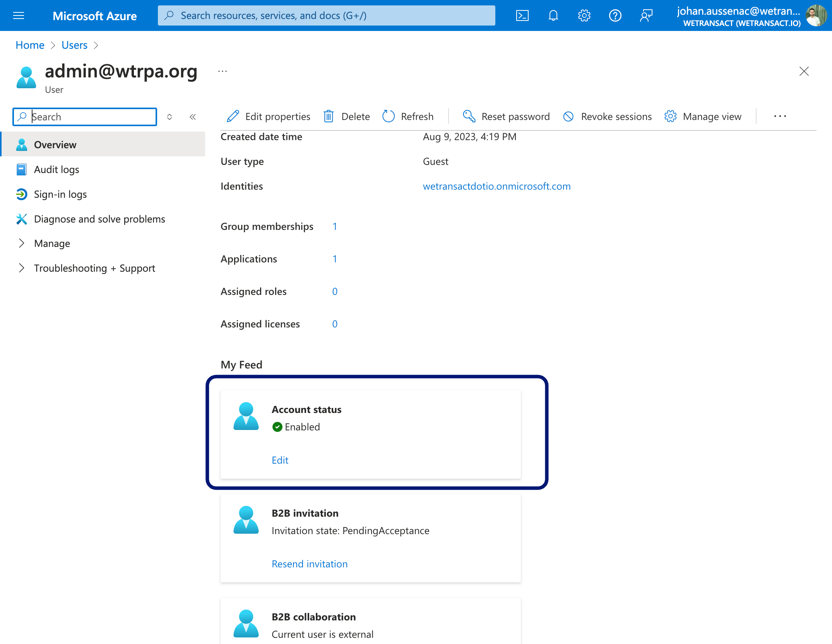832x644 pixels.
Task: Open Assigned roles count link
Action: (334, 291)
